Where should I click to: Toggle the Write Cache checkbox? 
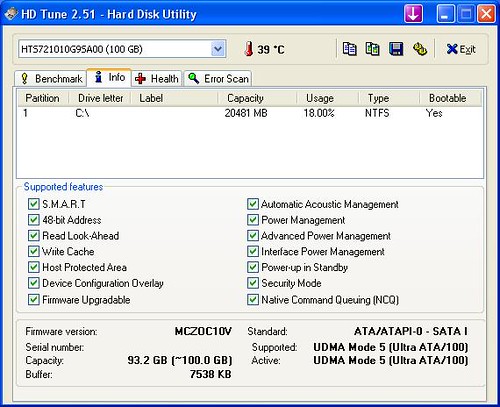(33, 251)
